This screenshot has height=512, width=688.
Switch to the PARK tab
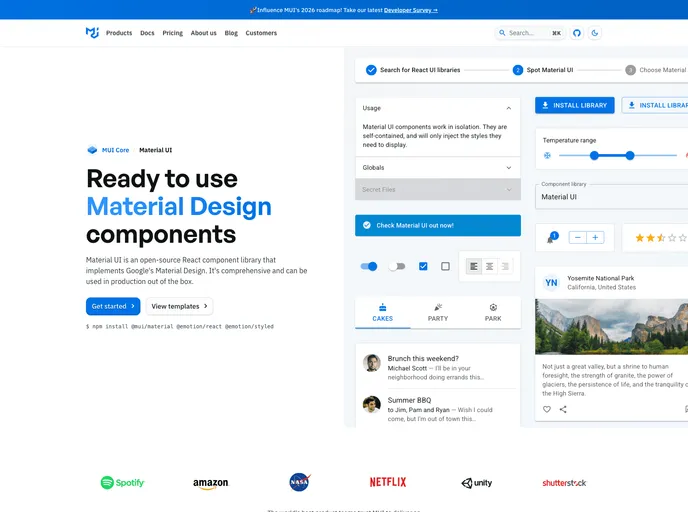[493, 313]
